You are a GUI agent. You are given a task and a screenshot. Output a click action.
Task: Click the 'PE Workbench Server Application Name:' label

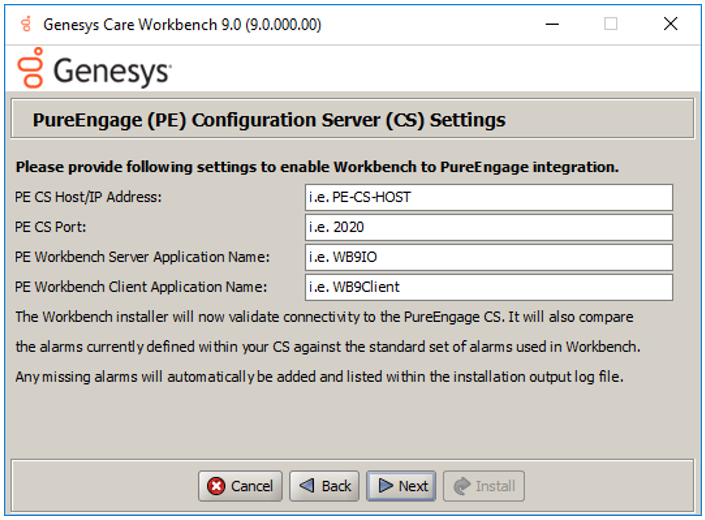[142, 257]
